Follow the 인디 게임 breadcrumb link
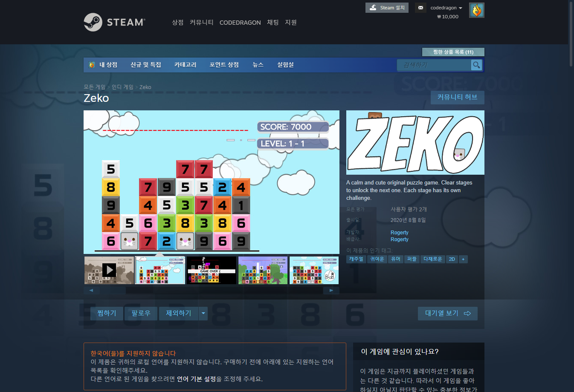The height and width of the screenshot is (392, 574). click(x=122, y=87)
